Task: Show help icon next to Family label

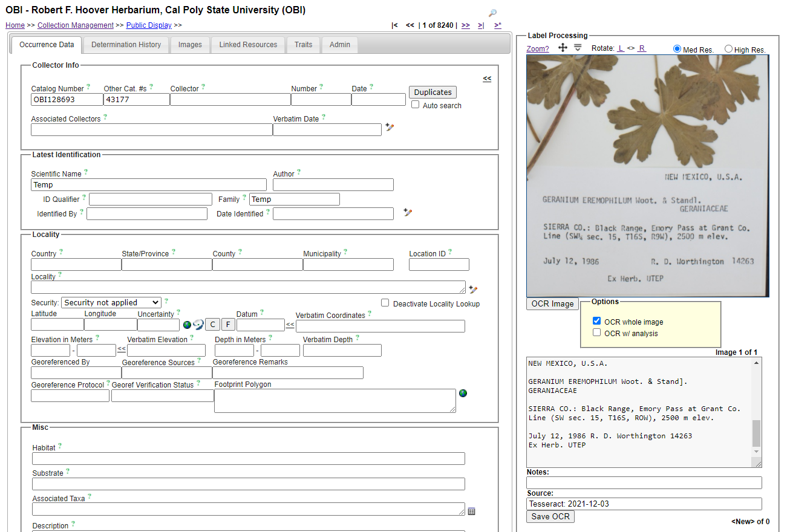Action: (244, 198)
